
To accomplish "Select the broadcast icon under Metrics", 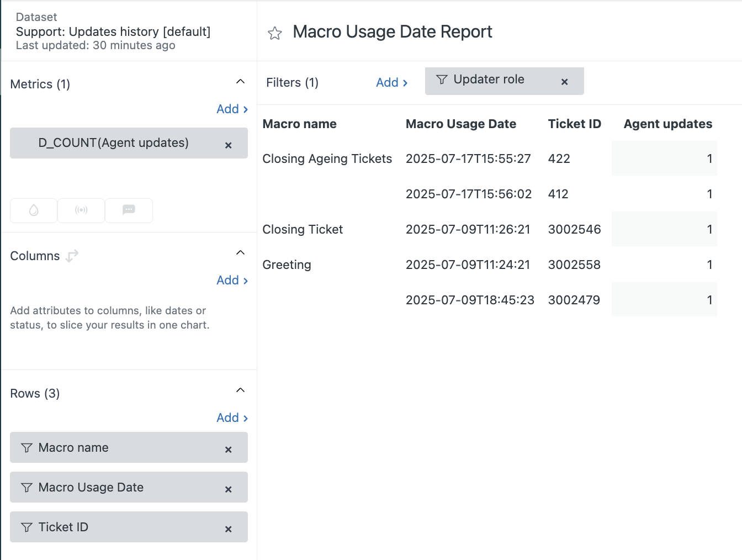I will pyautogui.click(x=81, y=210).
